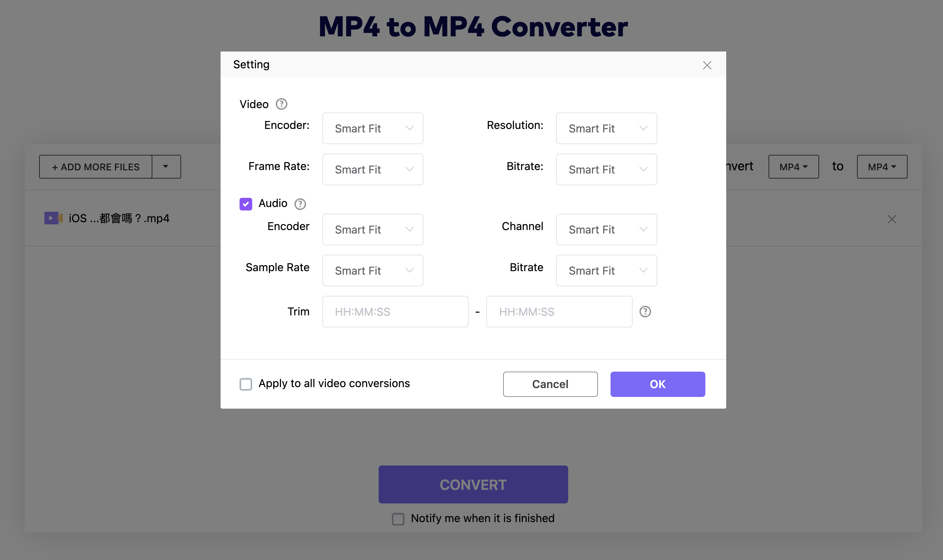Open the Sample Rate dropdown
The width and height of the screenshot is (943, 560).
coord(373,271)
